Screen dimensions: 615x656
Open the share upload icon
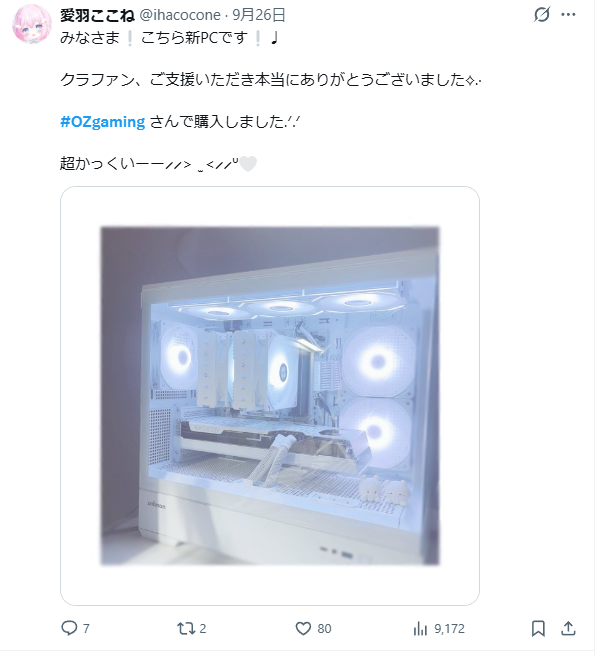tap(568, 628)
